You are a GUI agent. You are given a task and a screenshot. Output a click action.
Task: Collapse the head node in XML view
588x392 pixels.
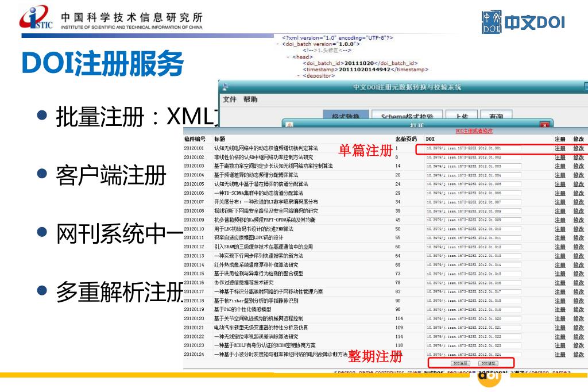click(288, 57)
